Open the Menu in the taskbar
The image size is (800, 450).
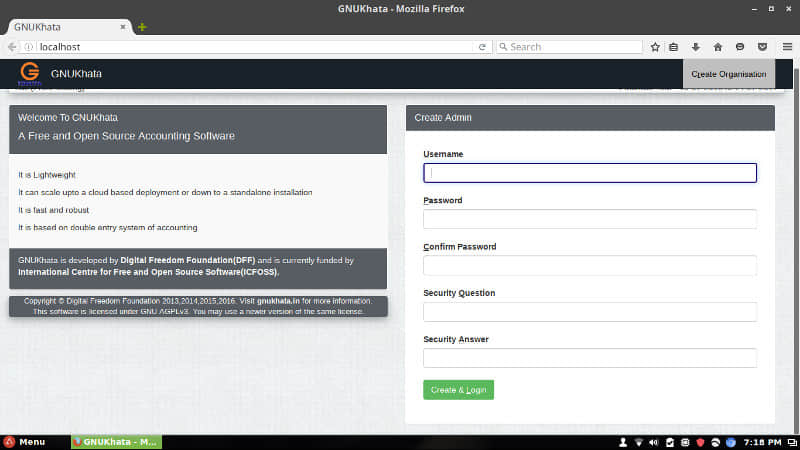coord(24,442)
